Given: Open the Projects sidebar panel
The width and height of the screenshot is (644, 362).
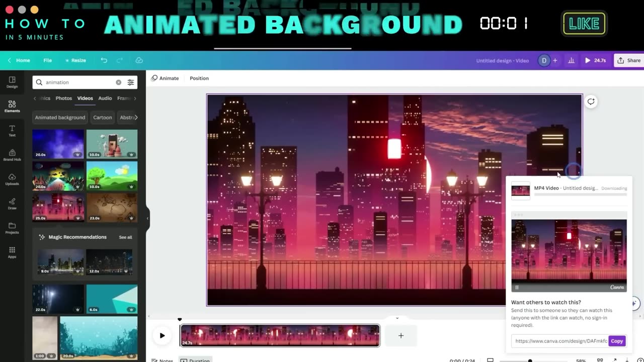Looking at the screenshot, I should point(12,228).
